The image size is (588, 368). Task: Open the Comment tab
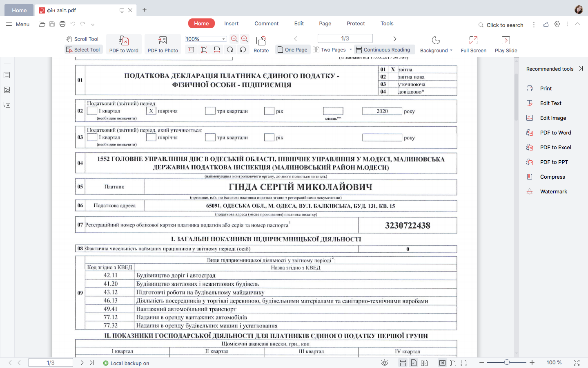[x=267, y=23]
